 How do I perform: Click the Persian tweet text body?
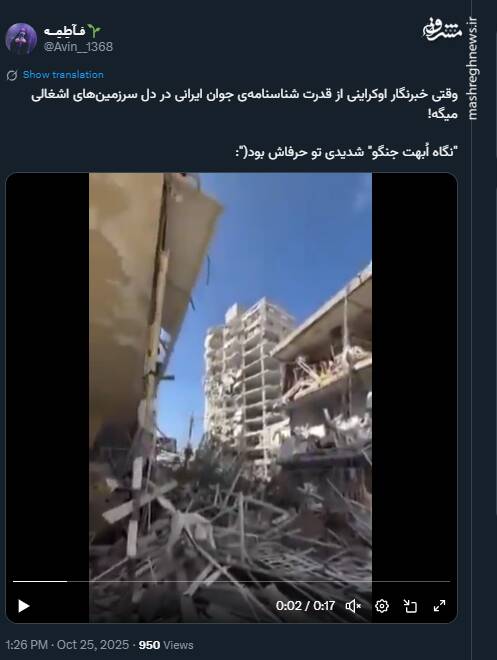point(244,104)
